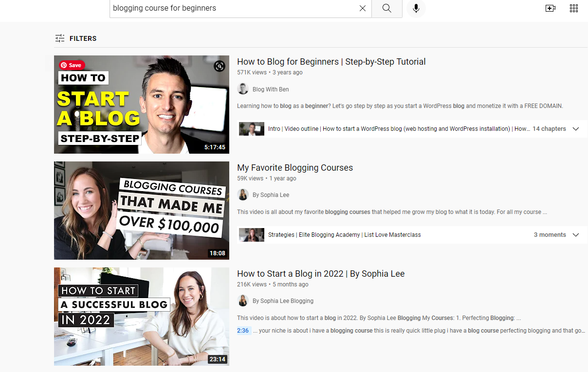This screenshot has width=588, height=372.
Task: Clear search text with the X icon
Action: coord(362,8)
